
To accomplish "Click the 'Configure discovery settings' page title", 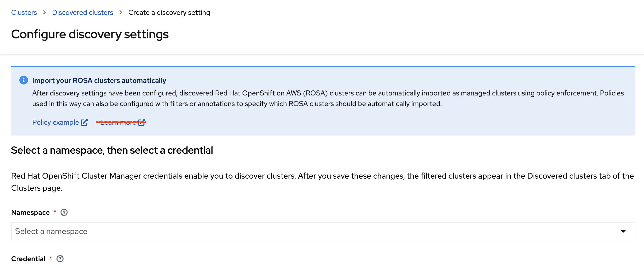I will [90, 34].
